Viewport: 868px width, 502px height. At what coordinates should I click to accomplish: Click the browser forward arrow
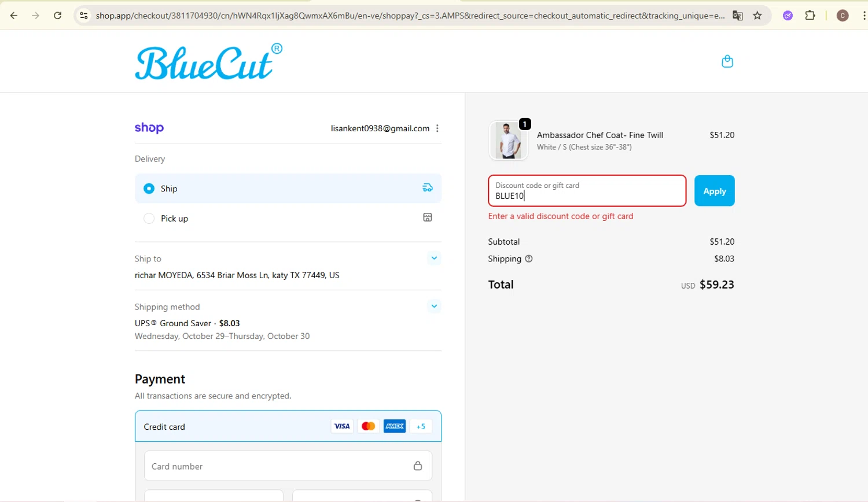[x=36, y=16]
